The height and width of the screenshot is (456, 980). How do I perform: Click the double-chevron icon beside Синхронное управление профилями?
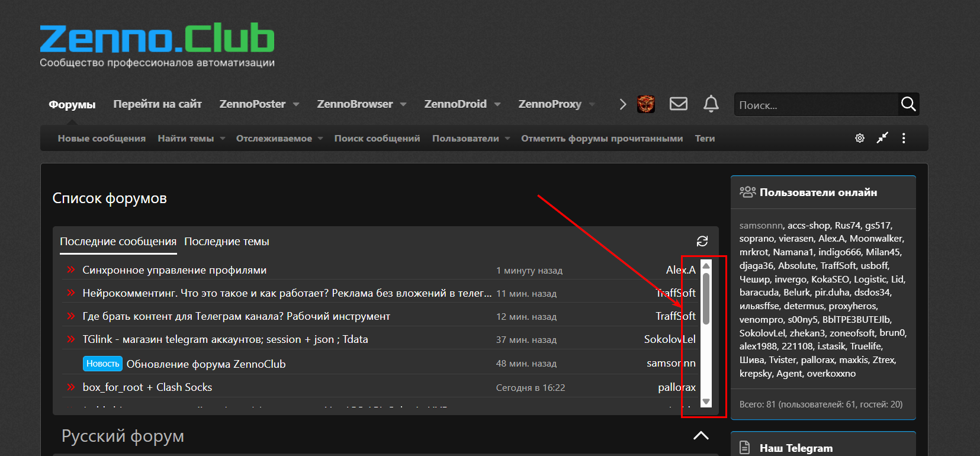point(71,270)
